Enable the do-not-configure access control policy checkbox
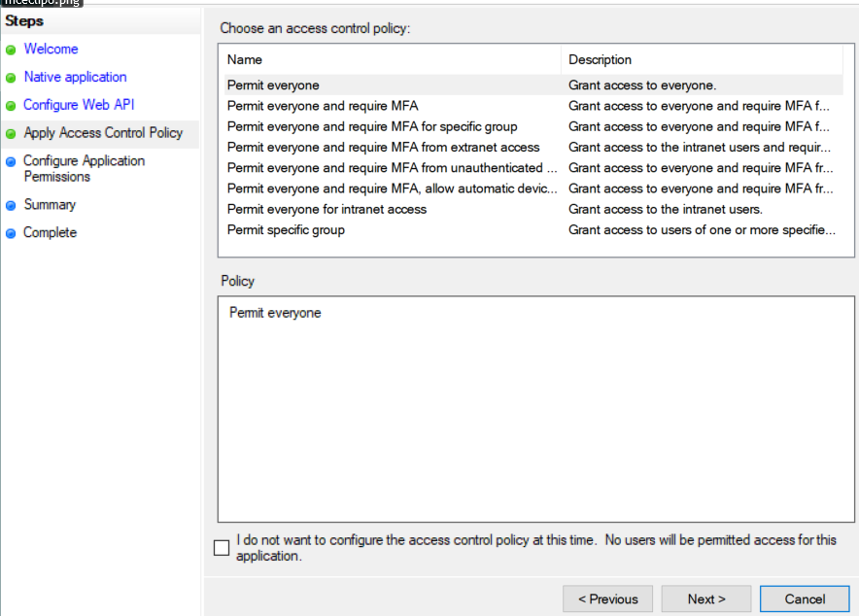 pos(222,548)
